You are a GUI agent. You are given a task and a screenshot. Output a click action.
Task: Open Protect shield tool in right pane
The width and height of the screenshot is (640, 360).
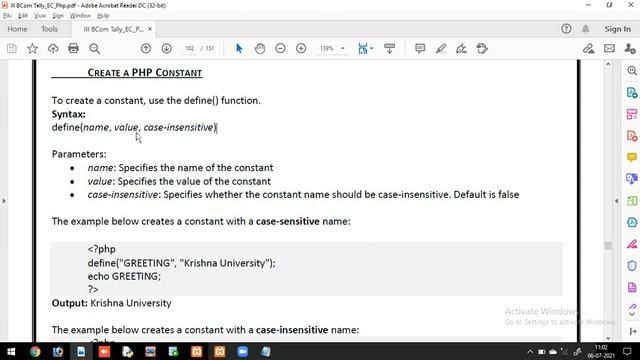click(x=632, y=266)
